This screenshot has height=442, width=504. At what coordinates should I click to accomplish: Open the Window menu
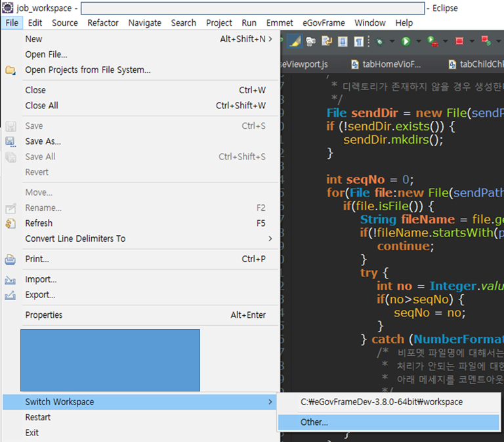pyautogui.click(x=370, y=23)
